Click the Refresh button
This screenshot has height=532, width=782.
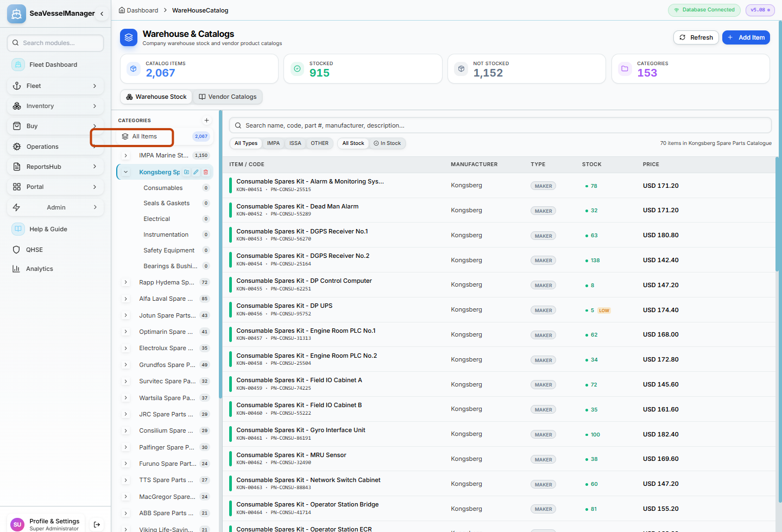[x=696, y=37]
